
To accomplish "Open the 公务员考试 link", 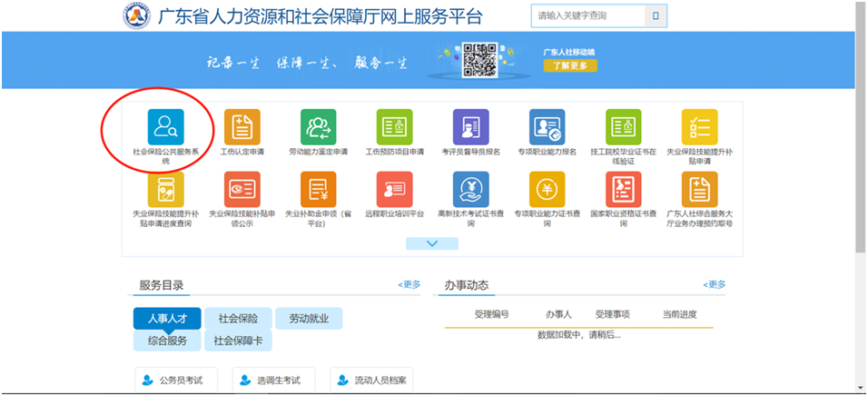I will [x=176, y=380].
